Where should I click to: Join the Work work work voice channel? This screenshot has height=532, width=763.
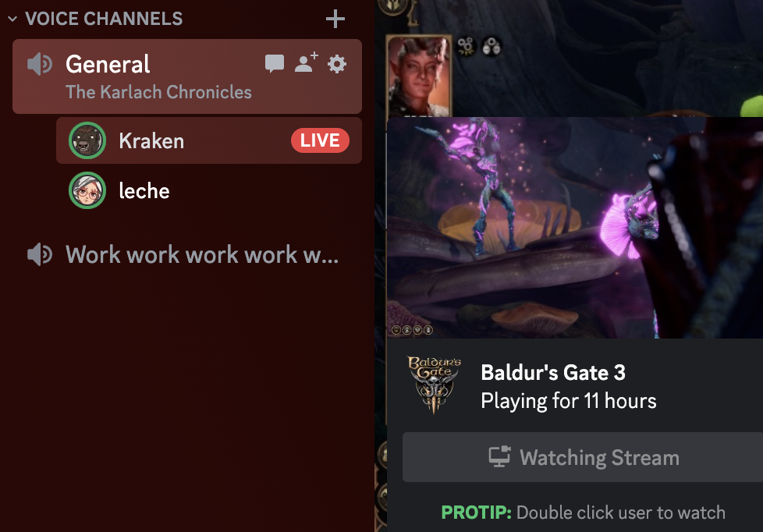tap(187, 254)
